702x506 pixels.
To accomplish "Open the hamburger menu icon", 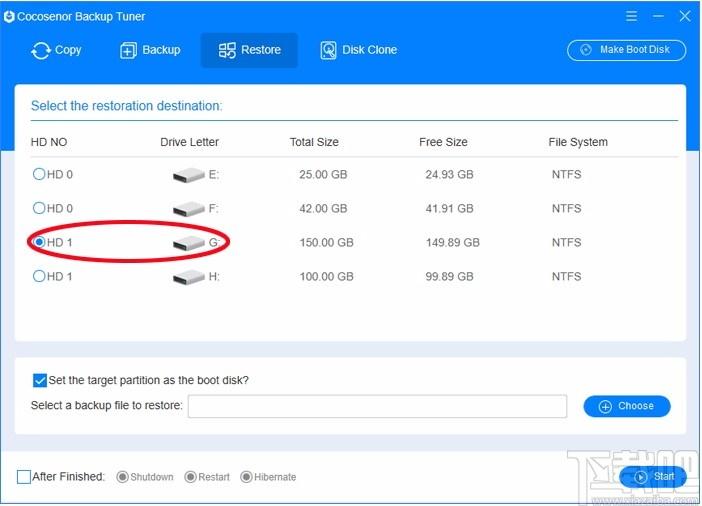I will (x=631, y=17).
